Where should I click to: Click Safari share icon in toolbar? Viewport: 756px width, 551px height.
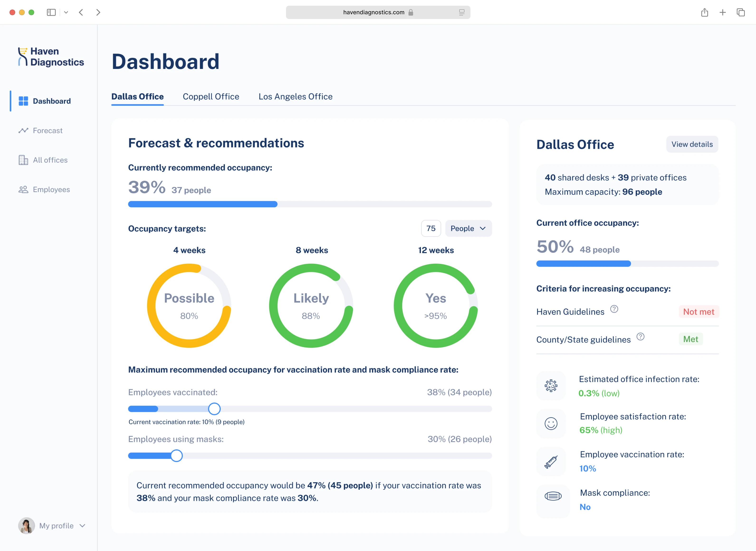[704, 12]
